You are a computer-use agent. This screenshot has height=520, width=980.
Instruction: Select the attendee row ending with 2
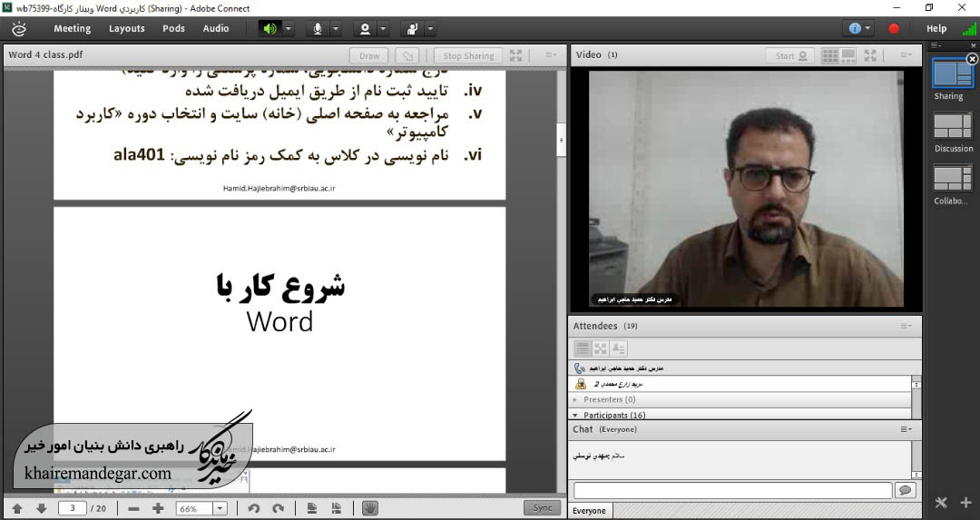click(x=740, y=384)
